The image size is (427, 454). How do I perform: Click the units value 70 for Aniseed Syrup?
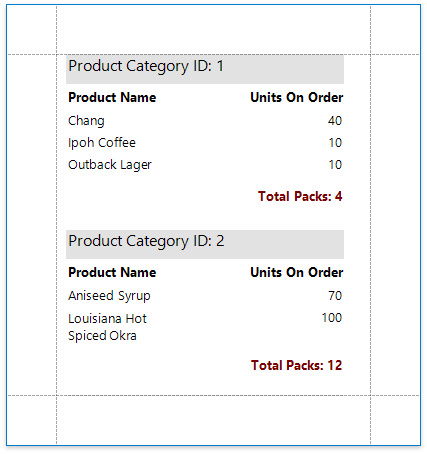335,296
